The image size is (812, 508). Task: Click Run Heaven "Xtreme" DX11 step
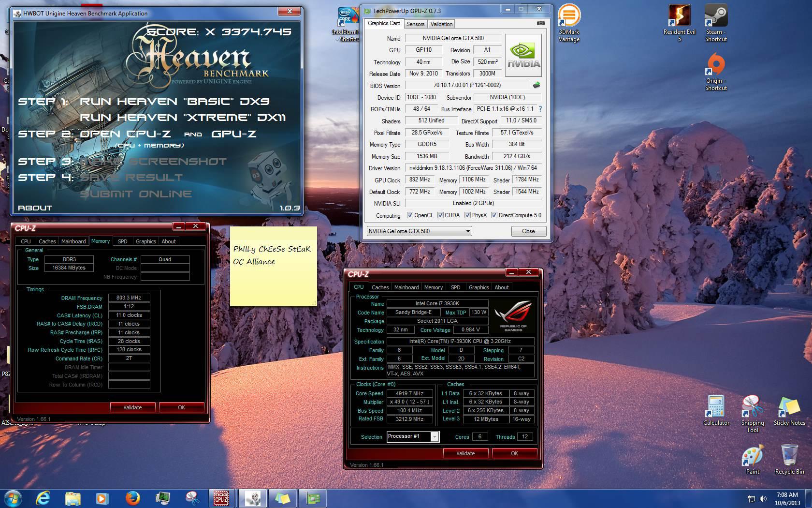(183, 118)
